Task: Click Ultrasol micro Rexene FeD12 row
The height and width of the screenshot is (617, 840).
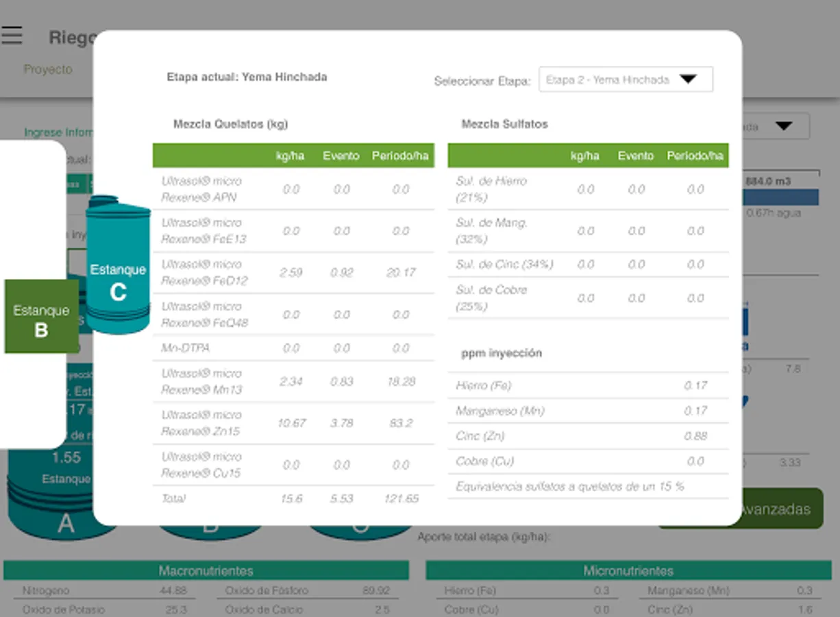Action: point(293,272)
